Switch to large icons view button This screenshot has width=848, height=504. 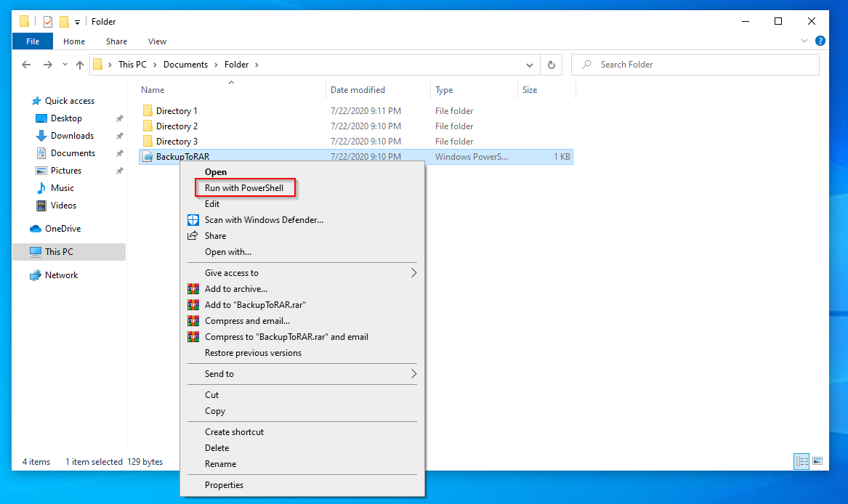click(817, 461)
